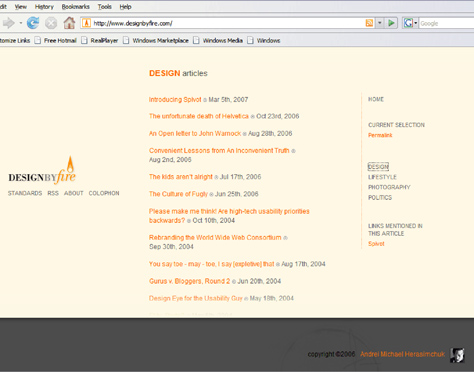Viewport: 474px width, 372px height.
Task: Open the Introducing Spivot article
Action: pyautogui.click(x=175, y=100)
